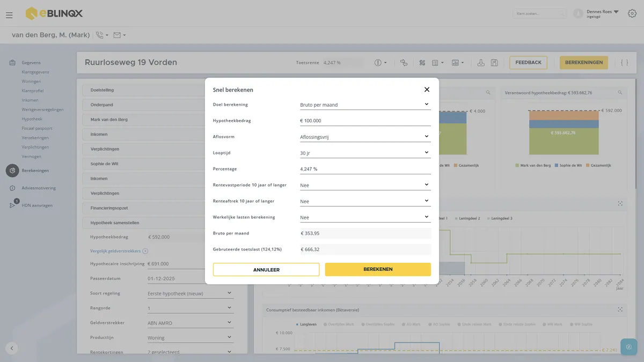Image resolution: width=644 pixels, height=362 pixels.
Task: Click the save floppy disk icon
Action: tap(494, 63)
